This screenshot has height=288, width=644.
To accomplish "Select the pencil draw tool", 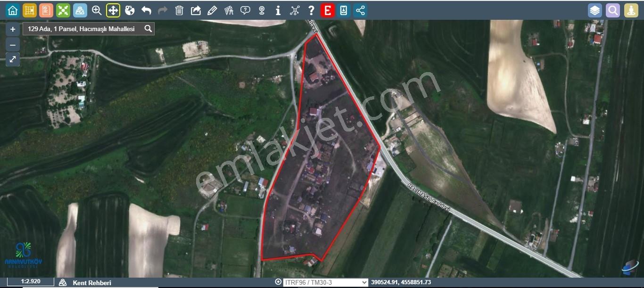I will pos(212,10).
